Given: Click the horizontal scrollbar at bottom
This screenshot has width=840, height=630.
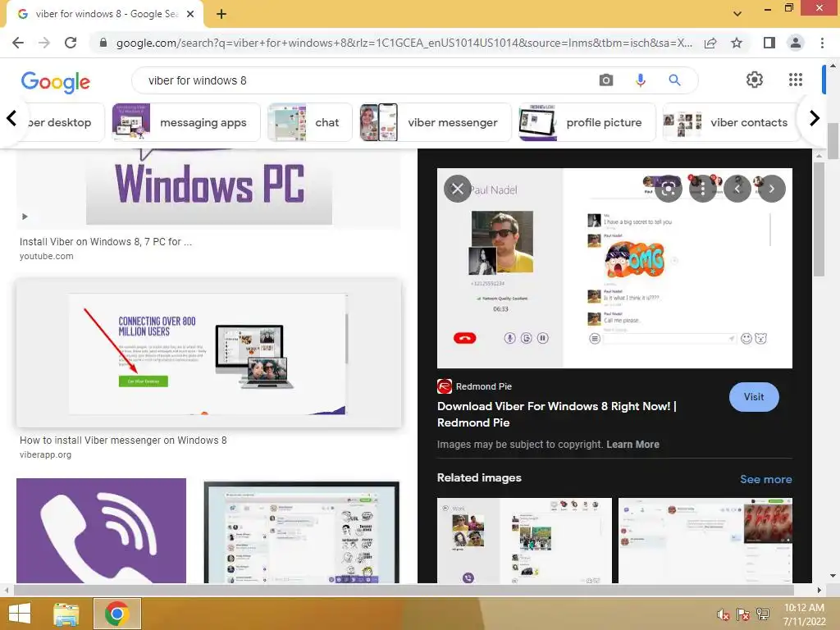Looking at the screenshot, I should 404,590.
